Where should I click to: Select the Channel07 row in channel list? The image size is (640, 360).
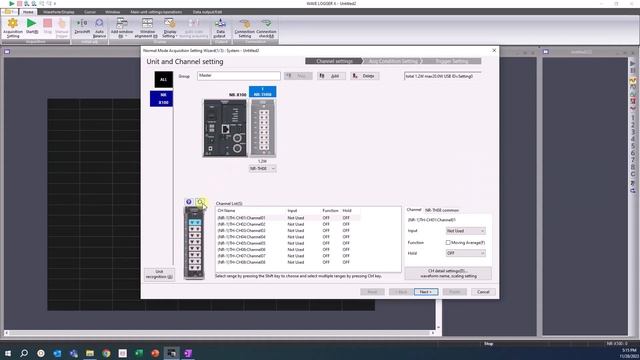coord(288,256)
